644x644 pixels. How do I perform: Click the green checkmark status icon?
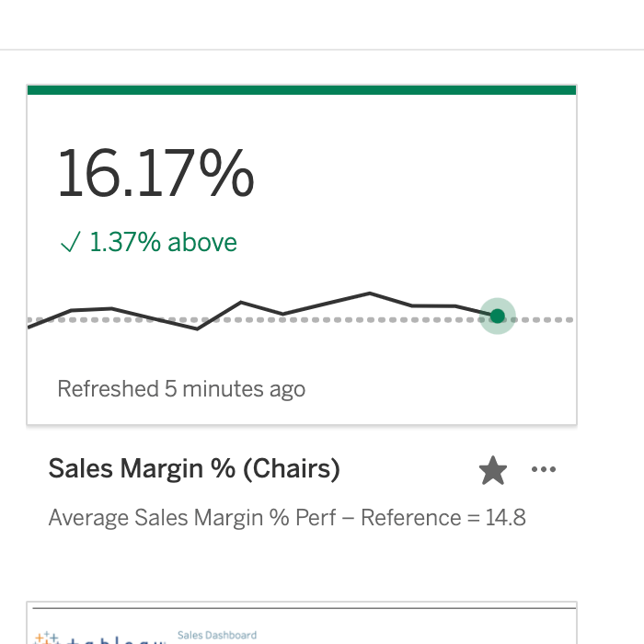click(70, 243)
